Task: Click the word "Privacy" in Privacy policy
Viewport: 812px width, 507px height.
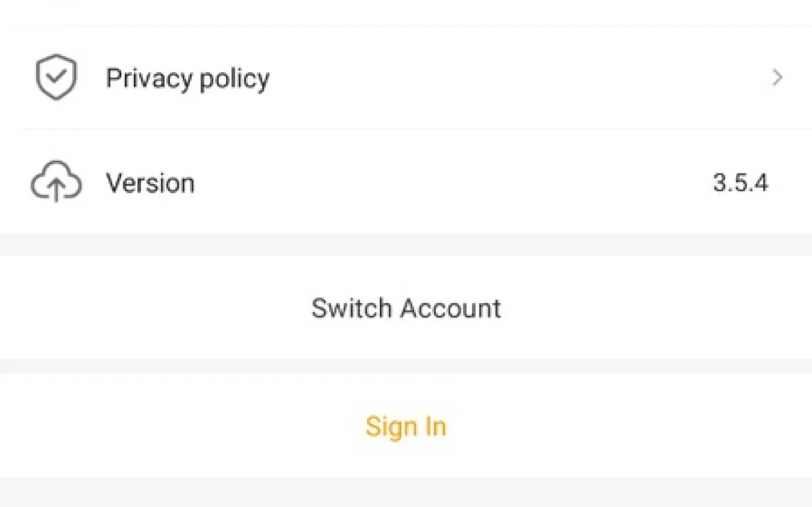Action: 149,78
